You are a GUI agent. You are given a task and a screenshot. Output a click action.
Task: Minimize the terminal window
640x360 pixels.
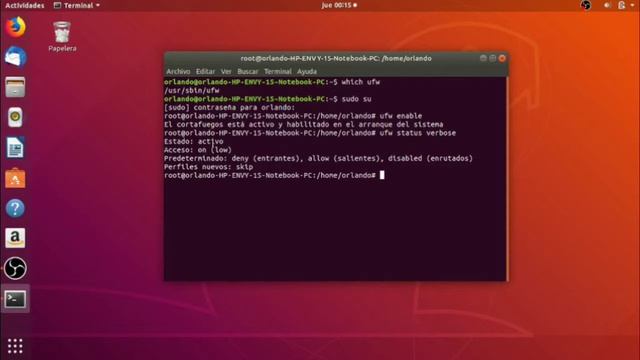(x=483, y=58)
